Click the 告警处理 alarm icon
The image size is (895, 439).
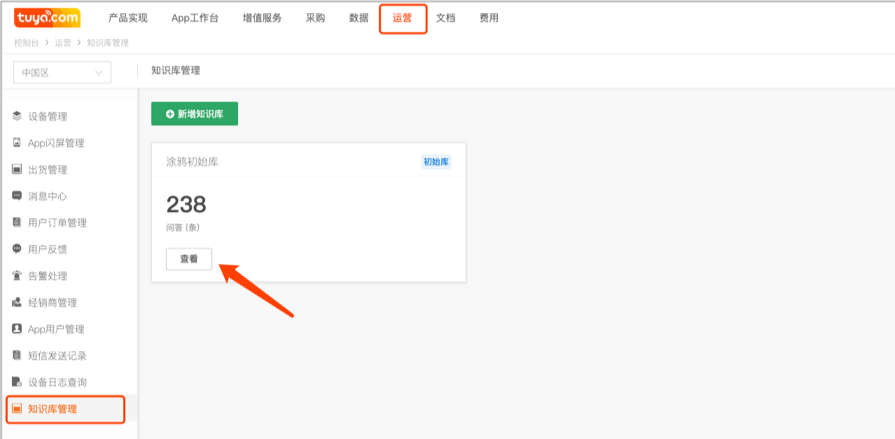[17, 276]
